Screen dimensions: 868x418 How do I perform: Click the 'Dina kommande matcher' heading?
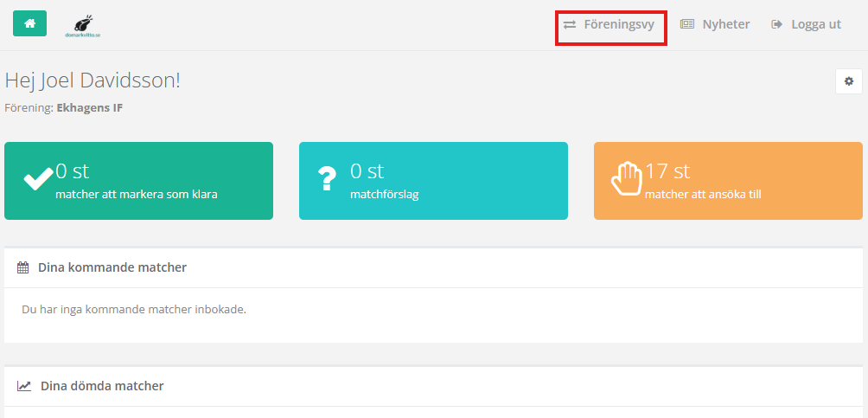click(x=112, y=267)
